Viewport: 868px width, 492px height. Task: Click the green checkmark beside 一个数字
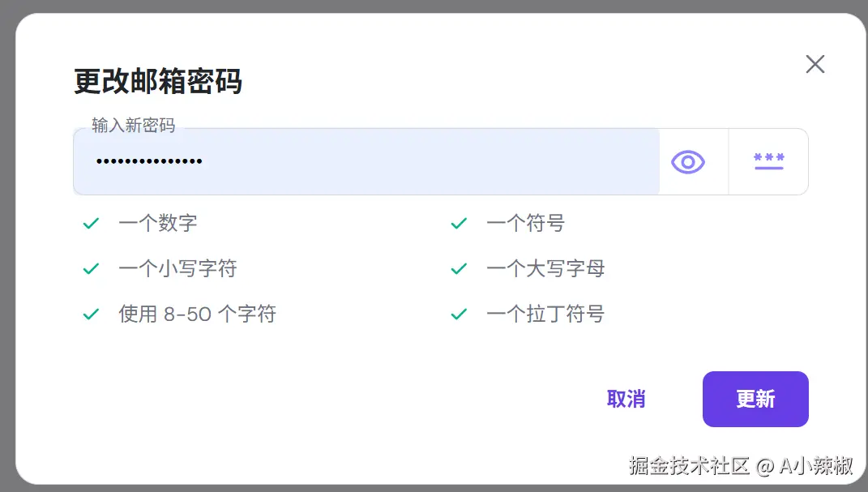click(91, 223)
